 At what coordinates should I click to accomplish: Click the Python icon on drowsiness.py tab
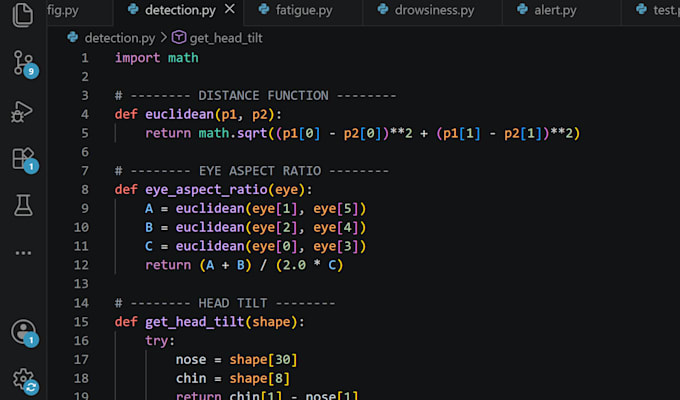(382, 9)
